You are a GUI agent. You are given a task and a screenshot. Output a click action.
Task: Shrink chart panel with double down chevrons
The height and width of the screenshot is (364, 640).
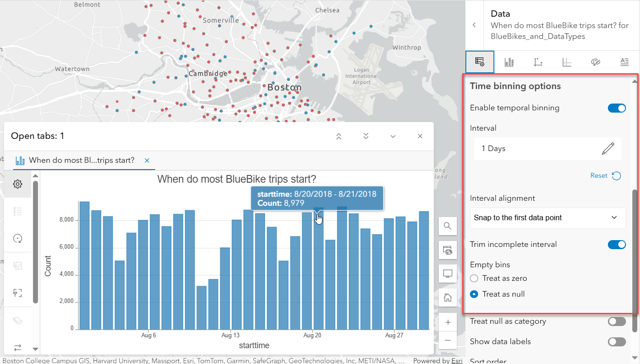point(366,136)
